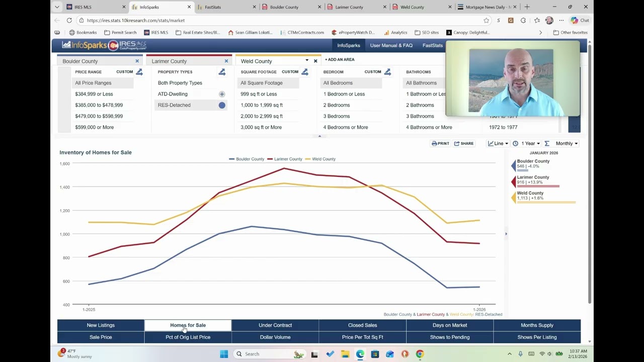
Task: Click Weld County yellow legend marker
Action: click(514, 197)
